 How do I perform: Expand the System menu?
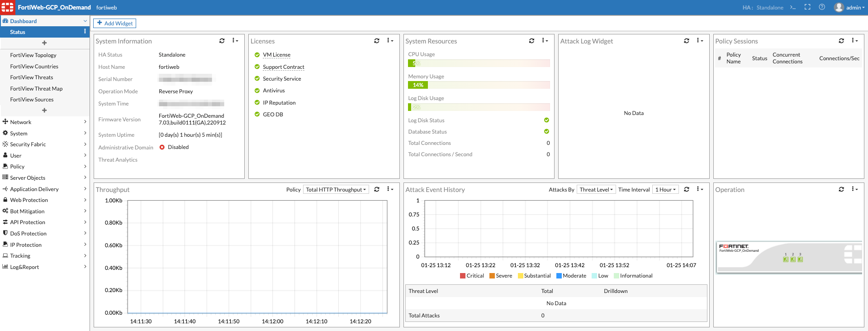tap(44, 134)
